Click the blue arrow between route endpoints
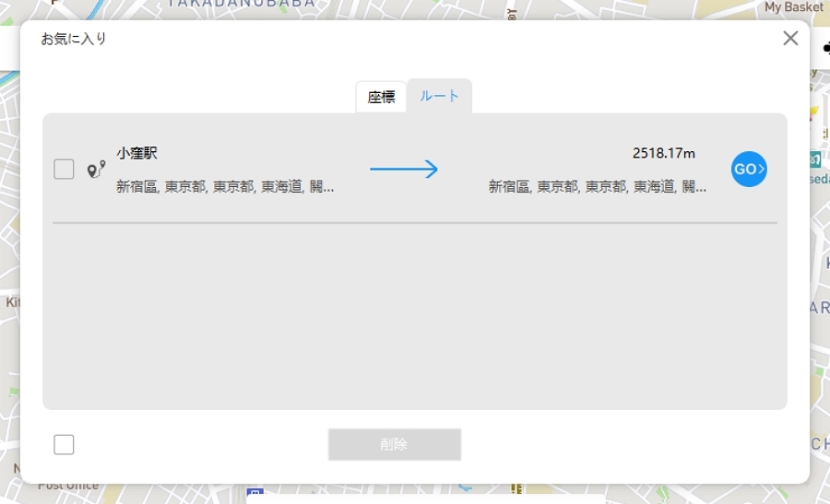The width and height of the screenshot is (830, 504). (404, 170)
